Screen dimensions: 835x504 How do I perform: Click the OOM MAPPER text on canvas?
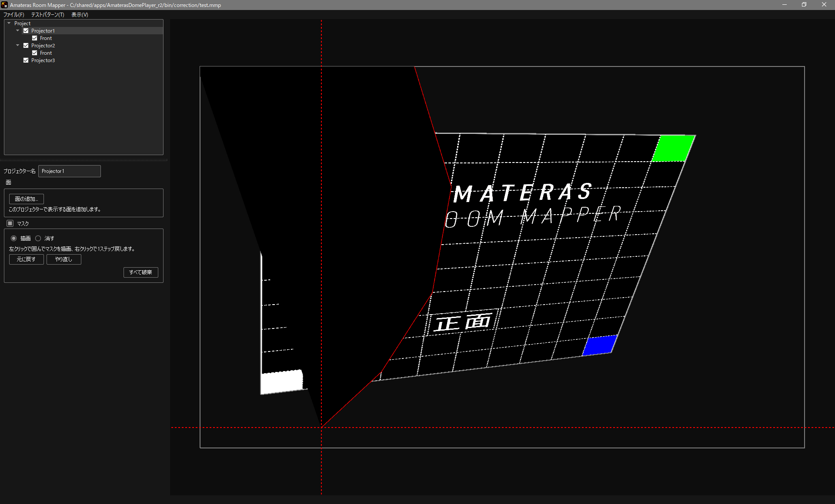(x=533, y=217)
